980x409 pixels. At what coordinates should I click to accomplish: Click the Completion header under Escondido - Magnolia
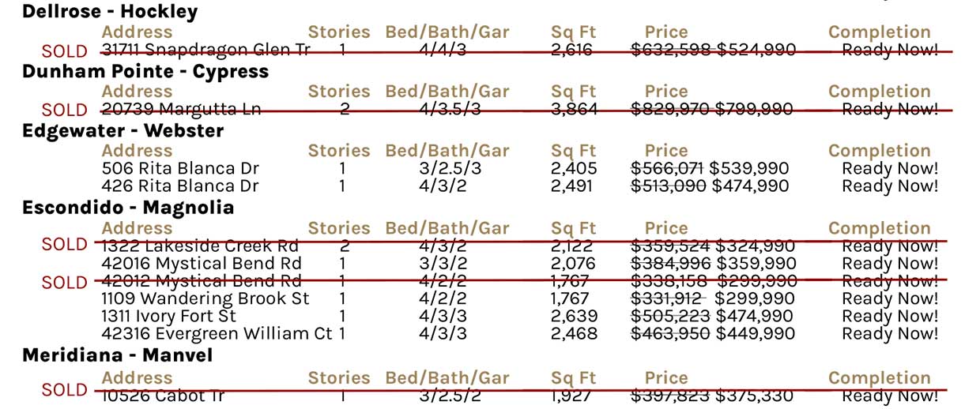(880, 228)
